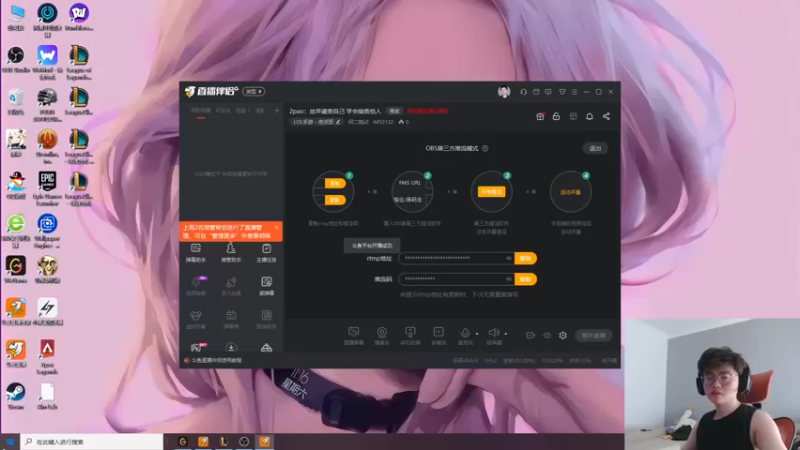Expand microphone volume arrow
This screenshot has width=800, height=450.
pyautogui.click(x=477, y=334)
